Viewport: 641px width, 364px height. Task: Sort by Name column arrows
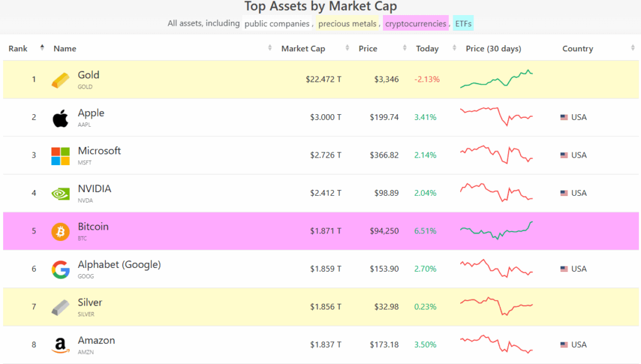(270, 48)
